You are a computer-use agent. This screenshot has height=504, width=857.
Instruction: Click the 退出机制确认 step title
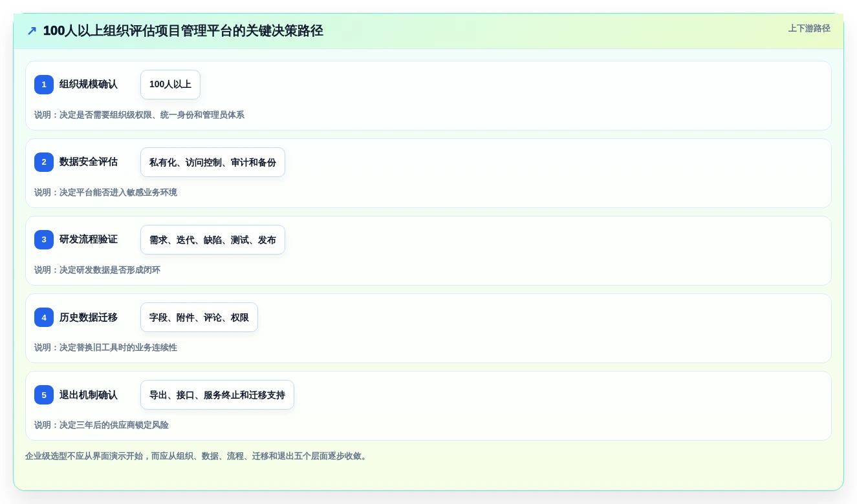(x=89, y=395)
